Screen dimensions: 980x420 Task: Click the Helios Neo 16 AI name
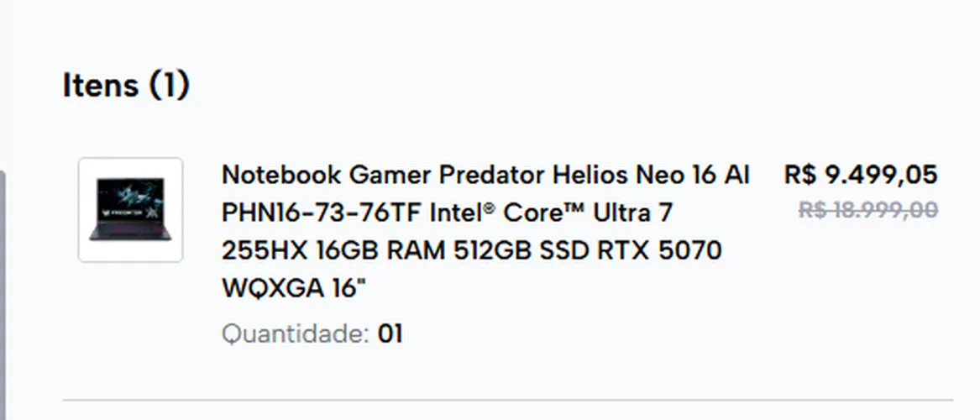tap(651, 175)
